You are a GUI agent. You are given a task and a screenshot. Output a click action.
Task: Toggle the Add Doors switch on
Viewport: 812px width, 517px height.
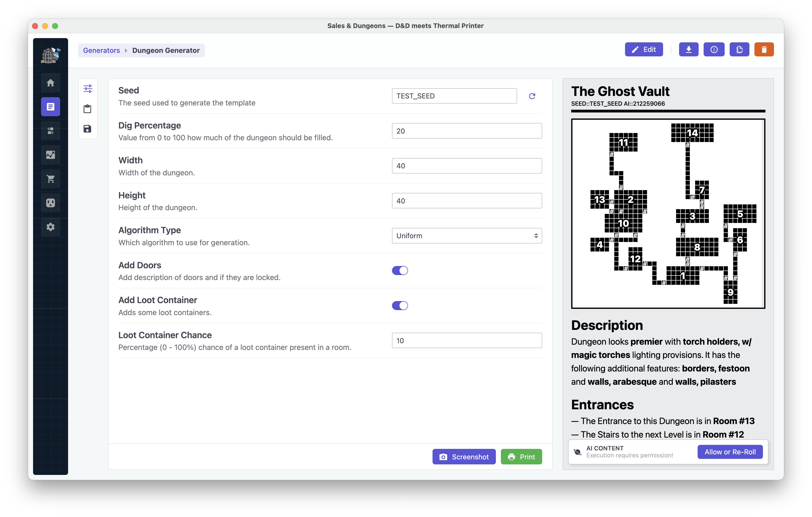tap(400, 271)
